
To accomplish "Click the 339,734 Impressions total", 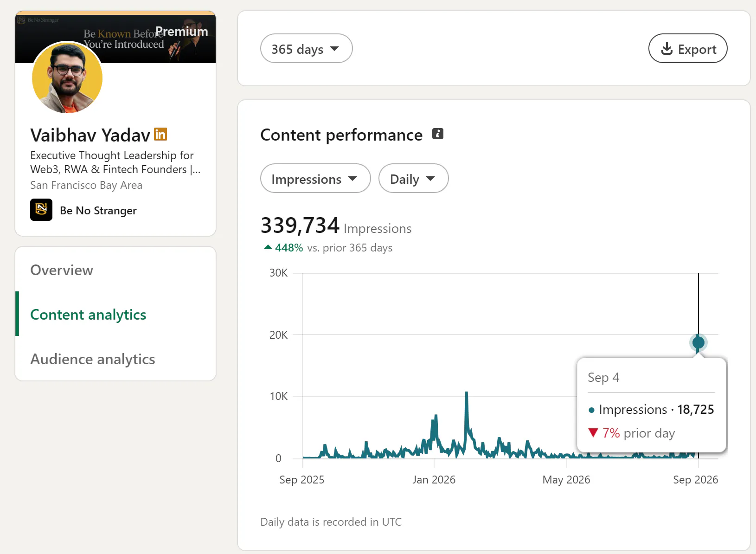I will 336,225.
